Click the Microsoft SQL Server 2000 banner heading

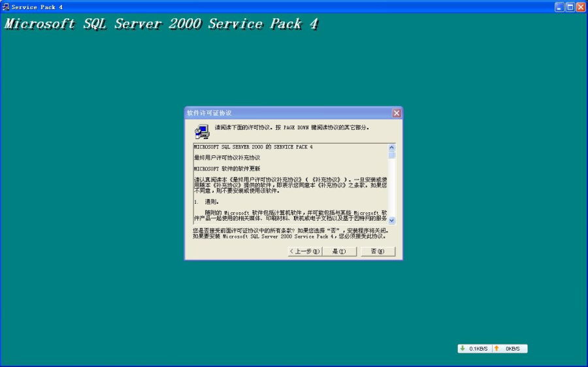(x=161, y=24)
